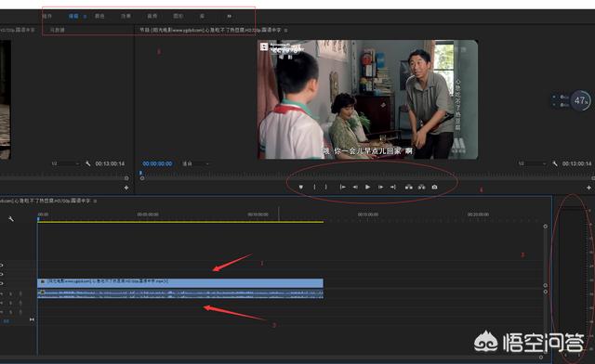The height and width of the screenshot is (364, 595).
Task: Click the Source duration 00:13:00:14
Action: [x=110, y=163]
